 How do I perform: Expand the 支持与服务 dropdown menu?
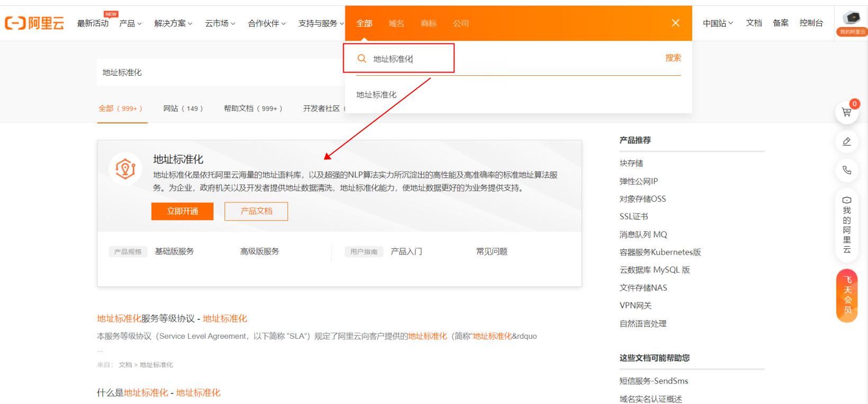pos(321,23)
